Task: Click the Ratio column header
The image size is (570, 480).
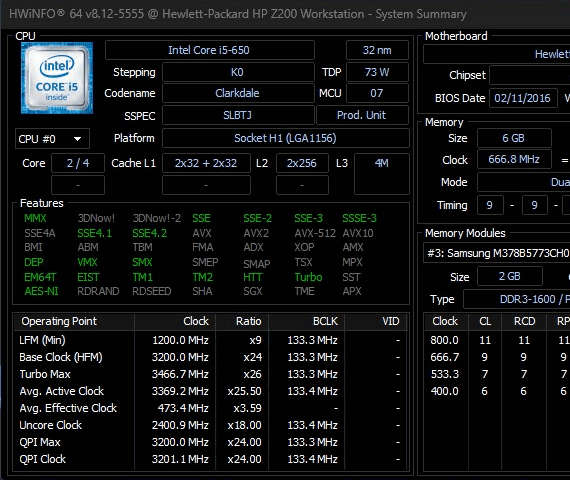Action: [242, 321]
